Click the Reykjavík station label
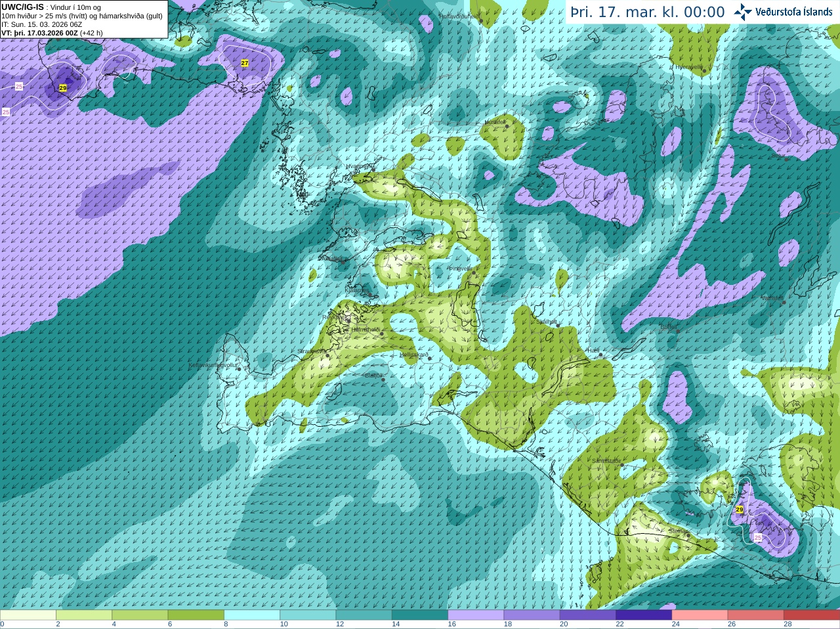The width and height of the screenshot is (840, 629). tap(336, 318)
